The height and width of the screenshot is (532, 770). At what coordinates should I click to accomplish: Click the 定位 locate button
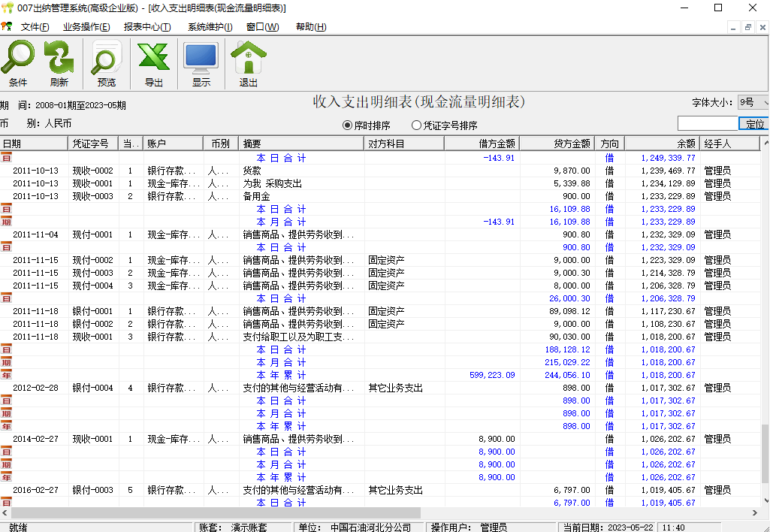pos(754,124)
